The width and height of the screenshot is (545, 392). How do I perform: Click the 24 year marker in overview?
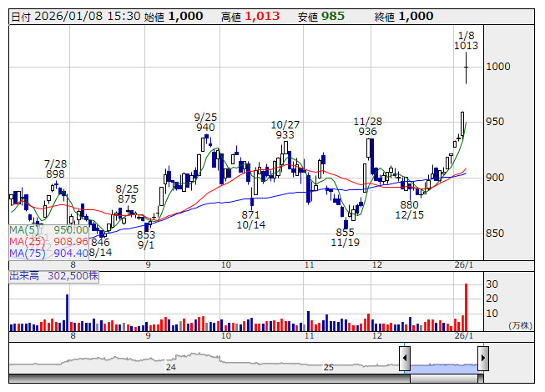(170, 367)
